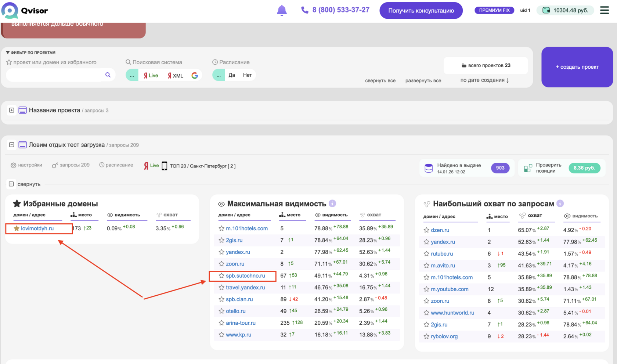Open the hamburger main menu
This screenshot has height=364, width=617.
[x=605, y=10]
